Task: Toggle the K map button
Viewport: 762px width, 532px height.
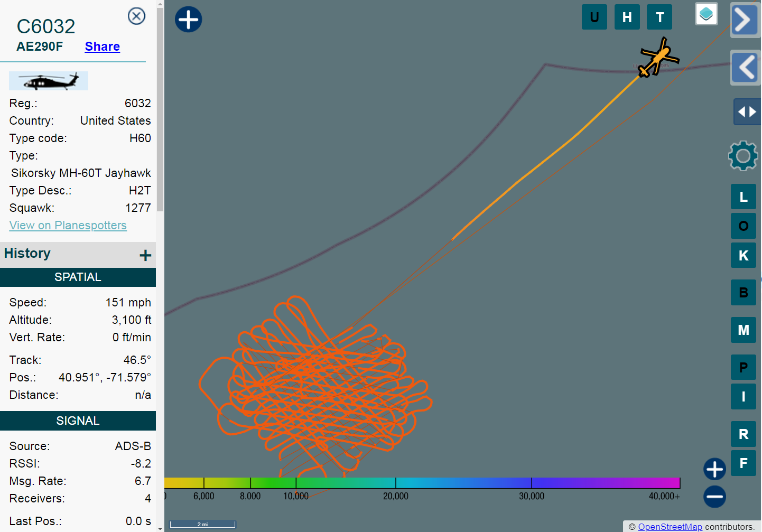Action: click(x=744, y=255)
